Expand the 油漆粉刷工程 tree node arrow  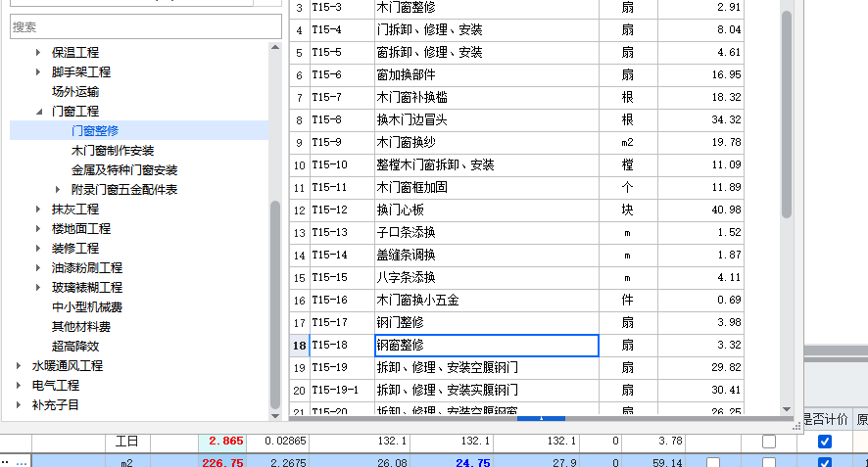click(37, 268)
